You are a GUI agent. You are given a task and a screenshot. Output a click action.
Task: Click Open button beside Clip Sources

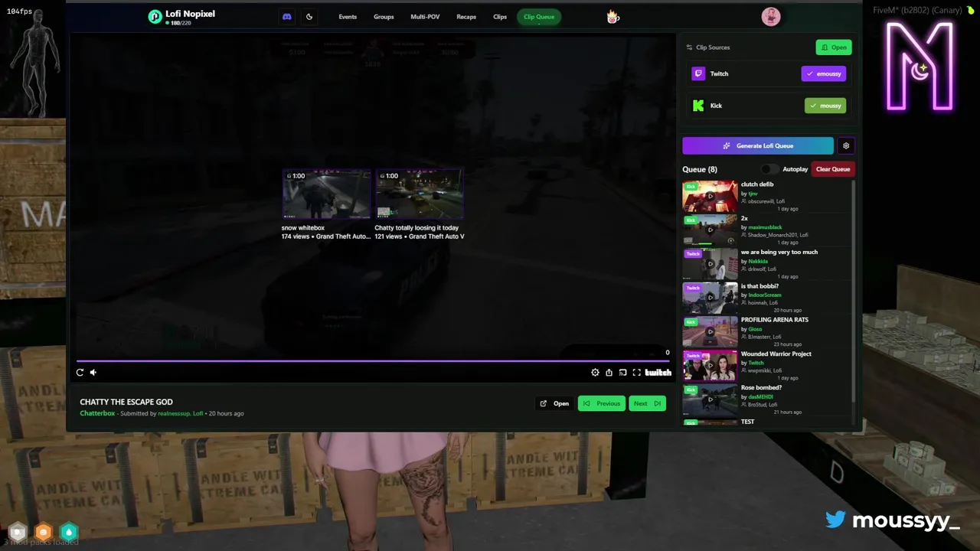click(x=834, y=47)
